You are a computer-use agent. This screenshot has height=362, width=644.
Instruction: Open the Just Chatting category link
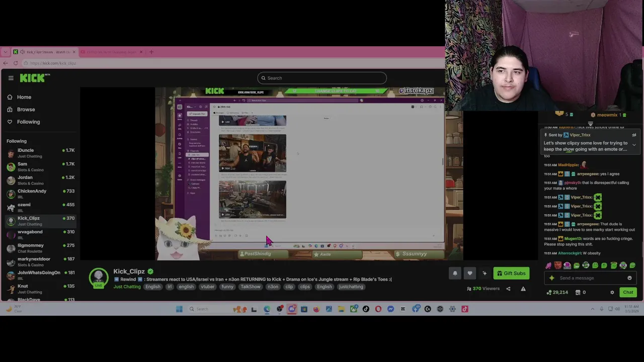127,287
